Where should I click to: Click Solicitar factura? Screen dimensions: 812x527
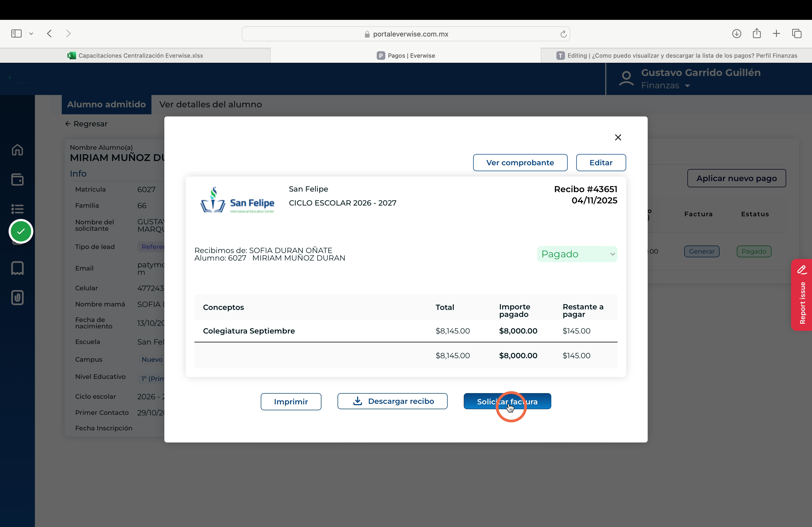(x=507, y=401)
